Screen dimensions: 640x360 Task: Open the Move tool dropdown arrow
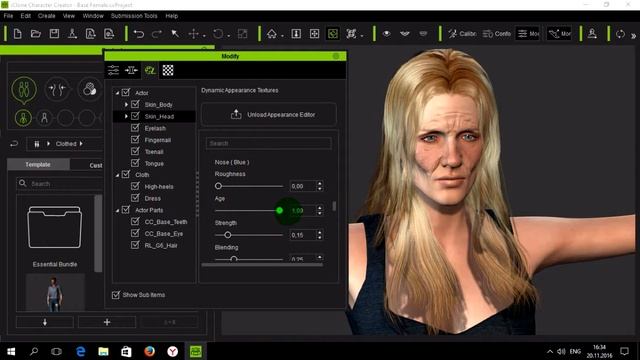[x=204, y=36]
